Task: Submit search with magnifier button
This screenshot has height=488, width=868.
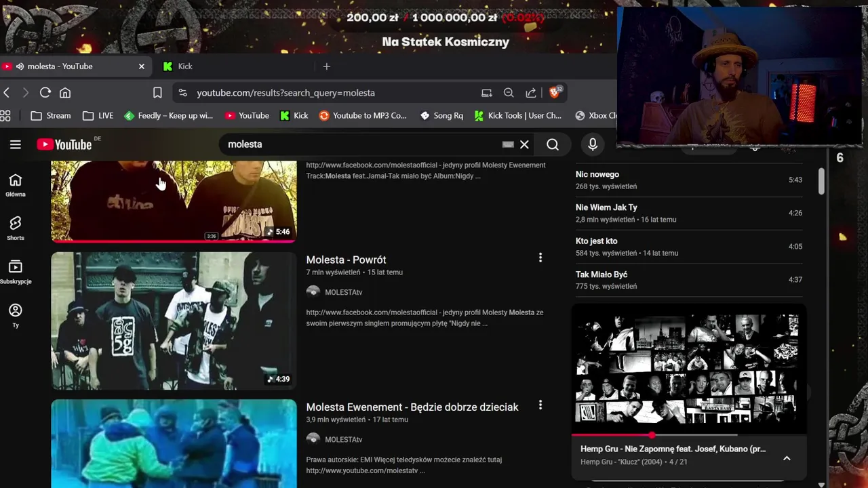Action: tap(553, 144)
